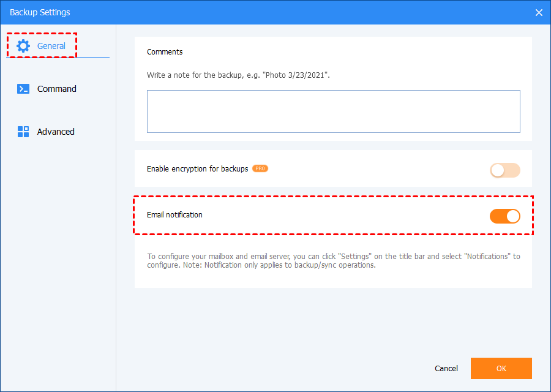Screen dimensions: 551x392
Task: Enable encryption for backups toggle
Action: (x=504, y=170)
